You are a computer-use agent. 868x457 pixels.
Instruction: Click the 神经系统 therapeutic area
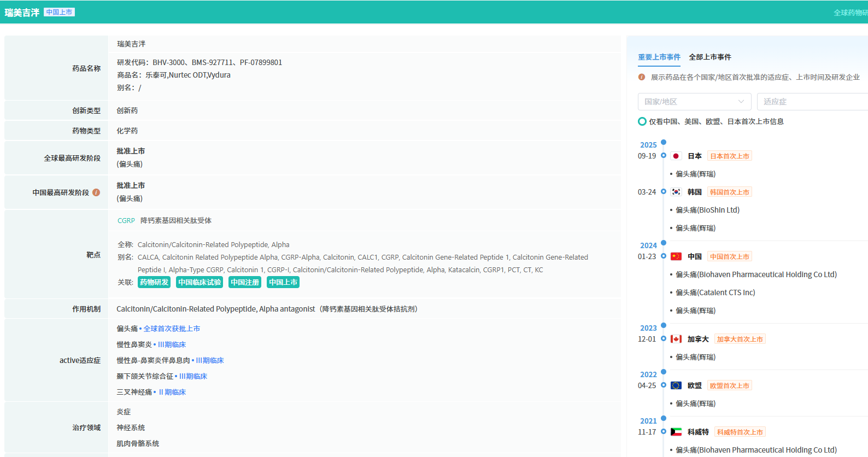point(131,427)
